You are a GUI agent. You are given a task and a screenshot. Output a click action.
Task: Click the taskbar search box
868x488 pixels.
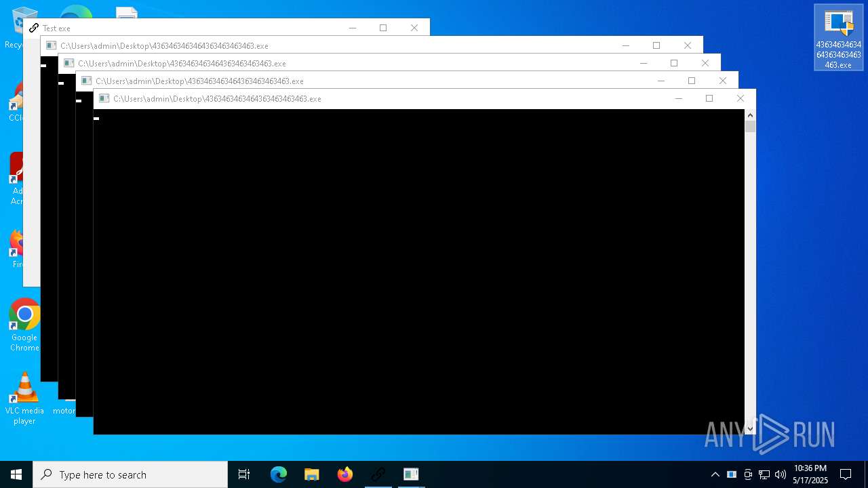(x=130, y=474)
